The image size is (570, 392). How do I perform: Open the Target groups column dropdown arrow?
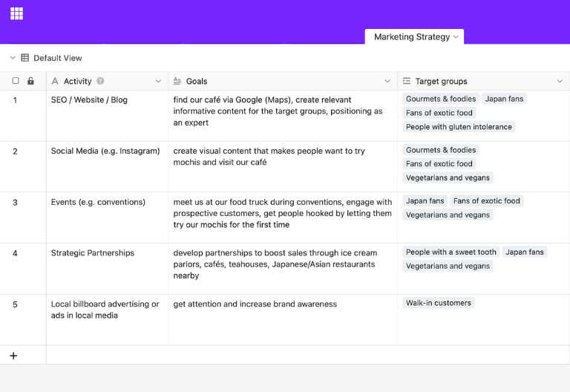[x=560, y=81]
